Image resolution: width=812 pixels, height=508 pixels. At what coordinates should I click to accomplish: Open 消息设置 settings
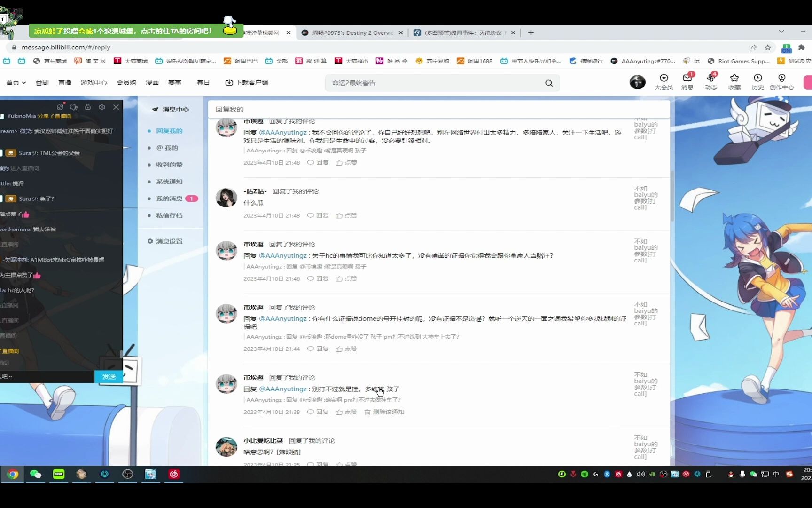165,241
